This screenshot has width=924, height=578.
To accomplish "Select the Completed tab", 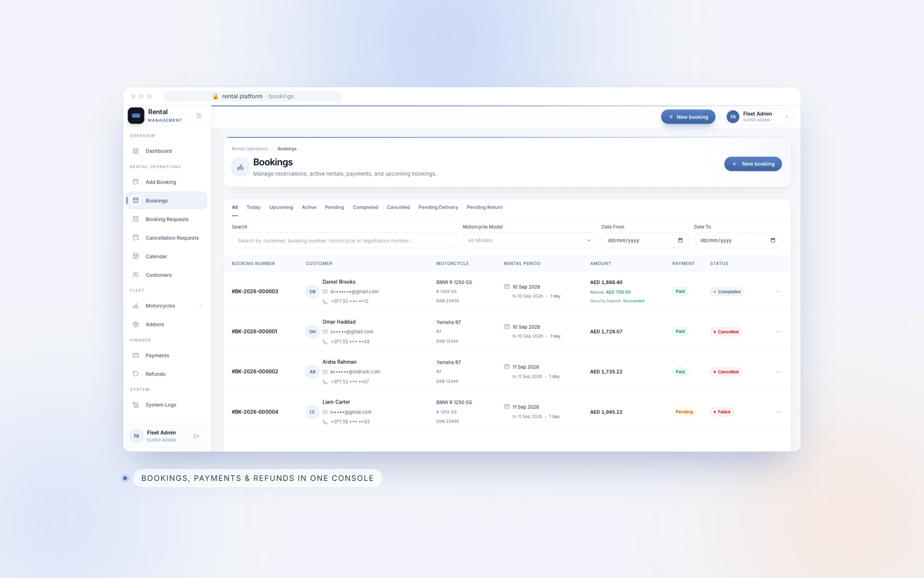I will [x=365, y=207].
